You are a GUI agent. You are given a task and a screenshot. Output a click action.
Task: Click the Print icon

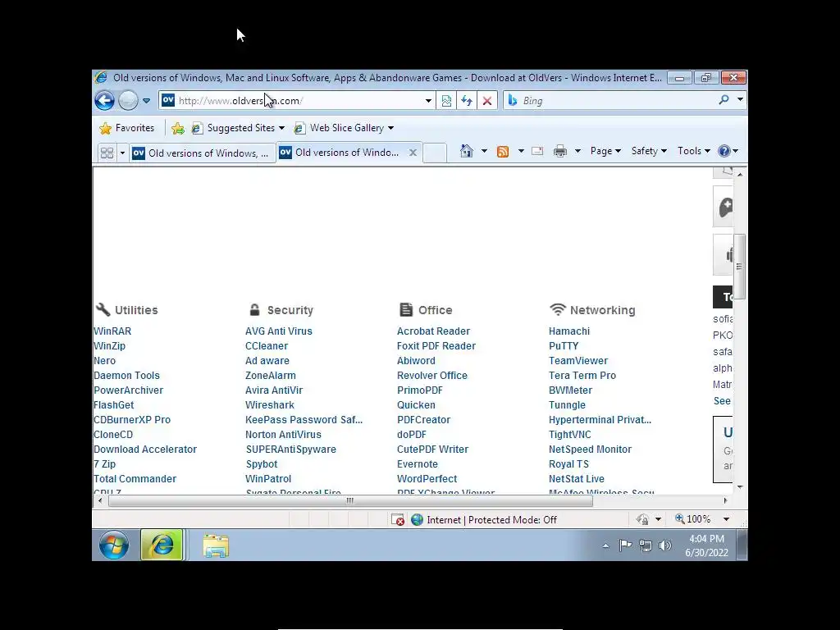pyautogui.click(x=559, y=151)
